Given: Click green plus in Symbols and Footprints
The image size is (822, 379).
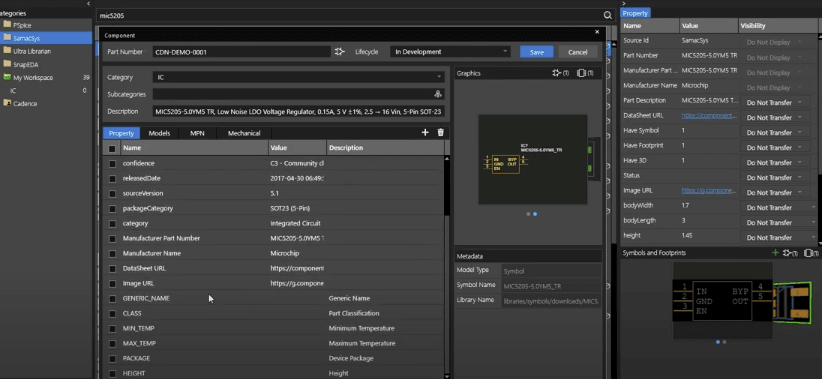Looking at the screenshot, I should [x=775, y=253].
